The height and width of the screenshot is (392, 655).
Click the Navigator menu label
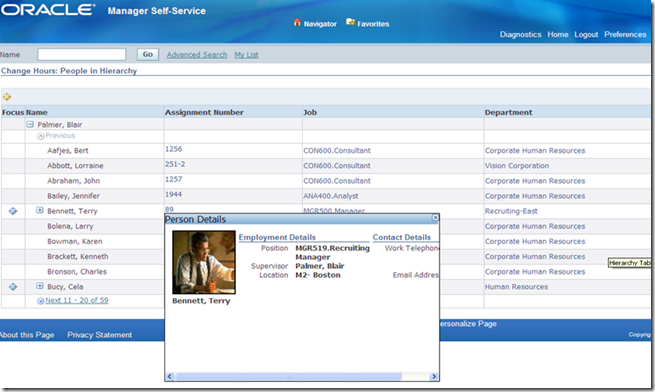tap(320, 24)
